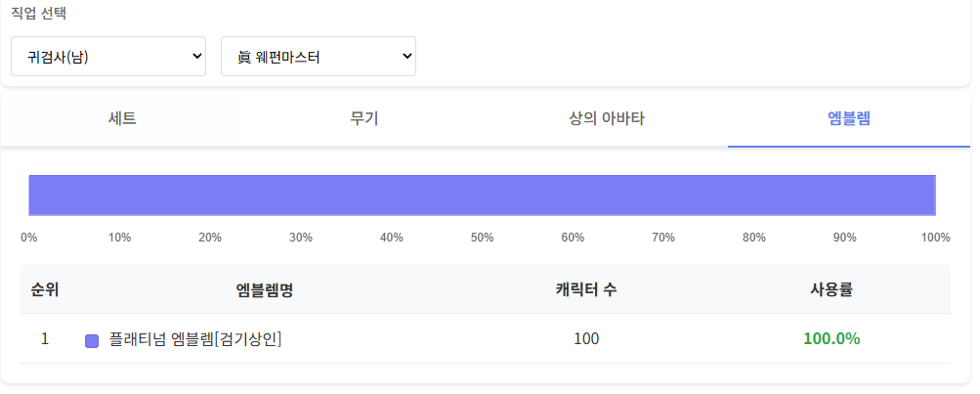Image resolution: width=980 pixels, height=394 pixels.
Task: Open the 무기 tab
Action: pos(364,119)
